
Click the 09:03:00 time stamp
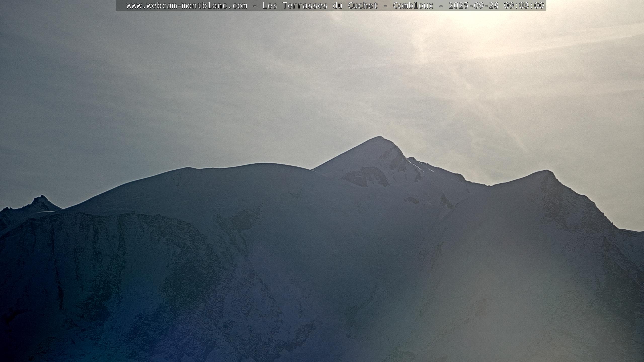coord(524,6)
